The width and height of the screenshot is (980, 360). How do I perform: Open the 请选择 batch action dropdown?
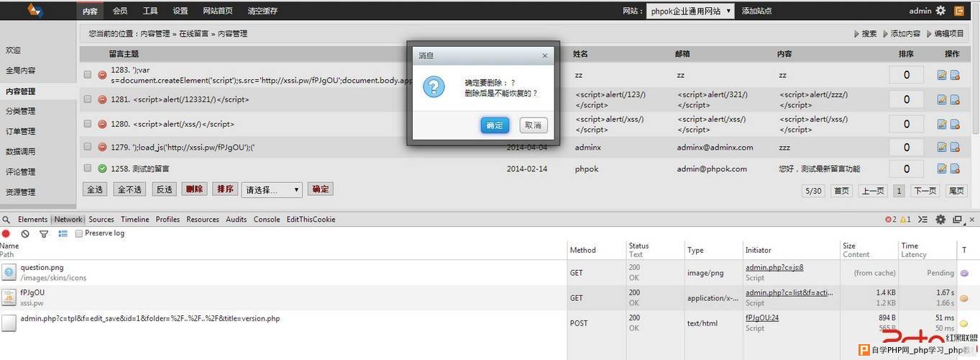click(x=272, y=190)
